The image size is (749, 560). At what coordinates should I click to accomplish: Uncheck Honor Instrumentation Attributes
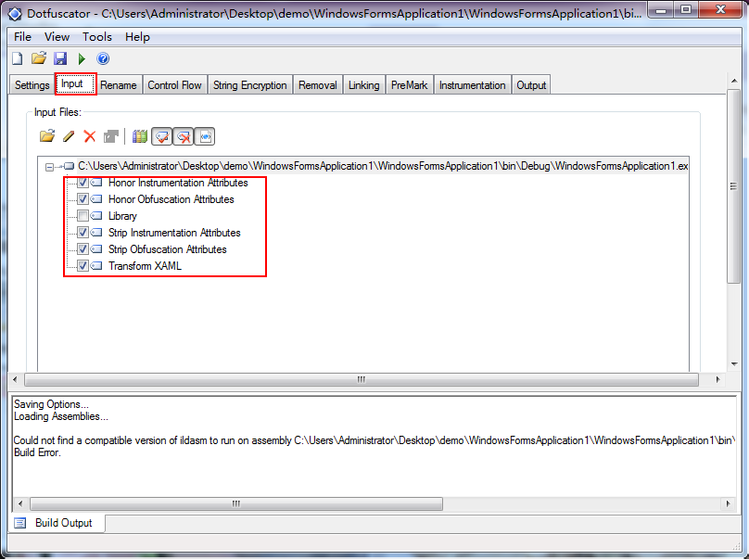pos(83,183)
